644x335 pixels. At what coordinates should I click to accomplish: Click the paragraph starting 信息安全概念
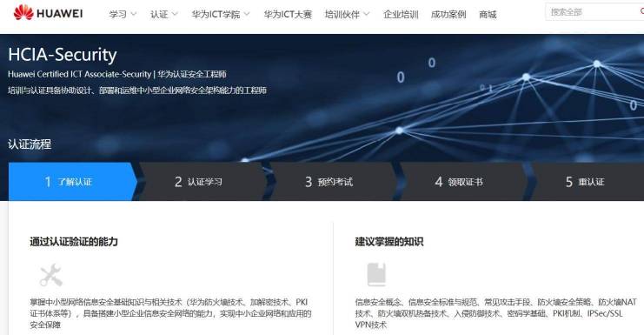(495, 313)
